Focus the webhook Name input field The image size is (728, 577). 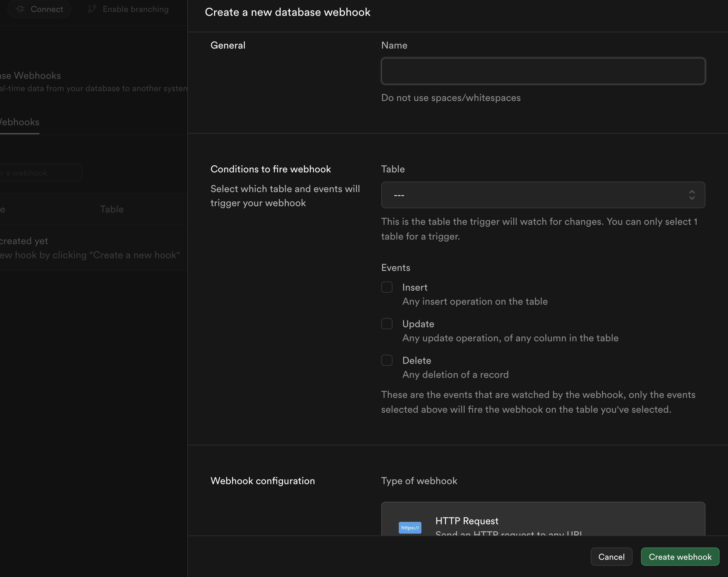pyautogui.click(x=543, y=71)
